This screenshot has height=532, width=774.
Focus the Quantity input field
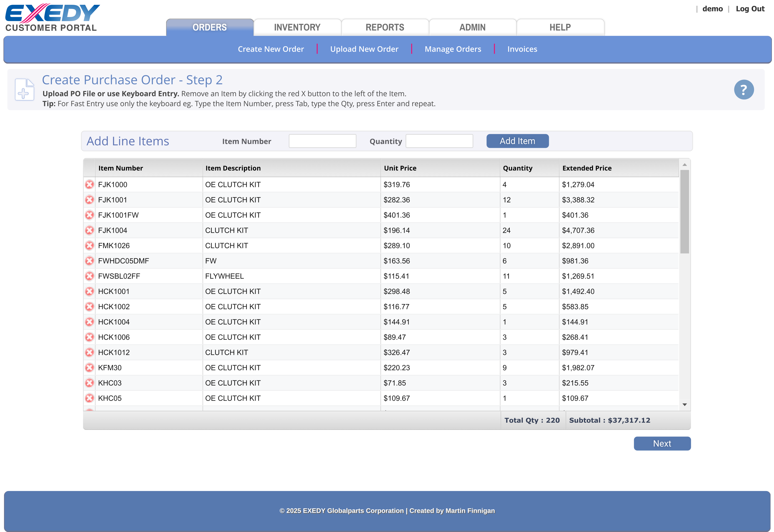point(439,141)
